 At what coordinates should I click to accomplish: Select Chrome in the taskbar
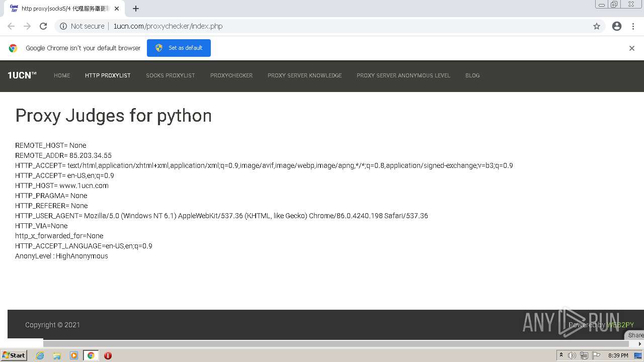point(91,355)
